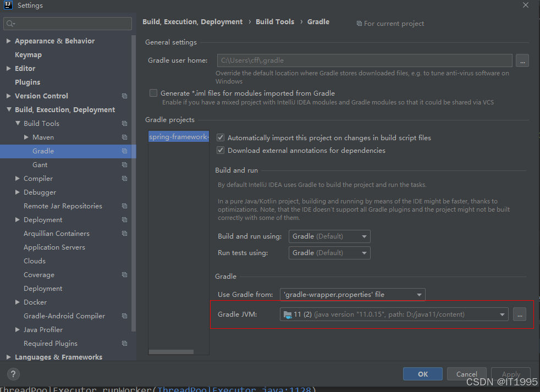Click the project-level icon beside Gant
The height and width of the screenshot is (392, 540).
(125, 165)
